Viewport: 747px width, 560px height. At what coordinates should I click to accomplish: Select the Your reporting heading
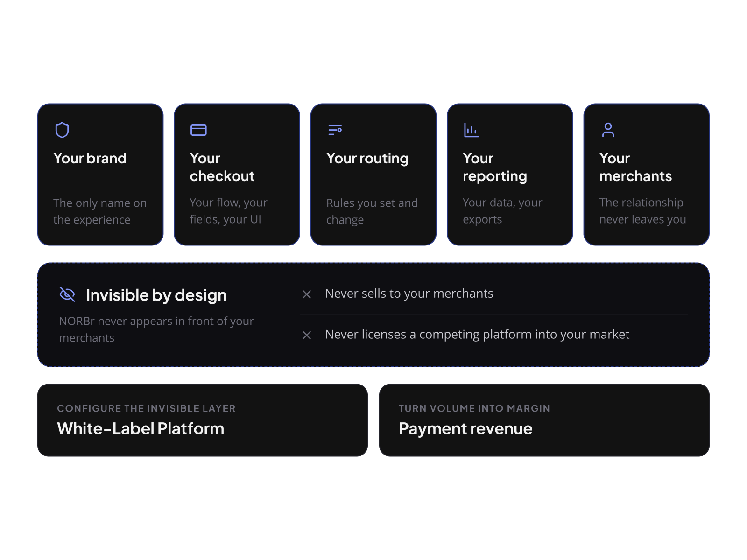click(x=495, y=168)
